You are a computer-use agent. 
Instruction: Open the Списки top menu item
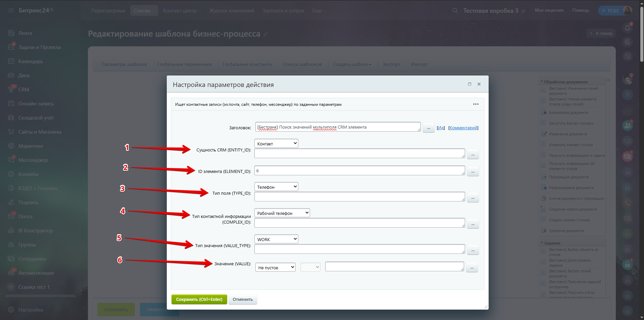144,11
